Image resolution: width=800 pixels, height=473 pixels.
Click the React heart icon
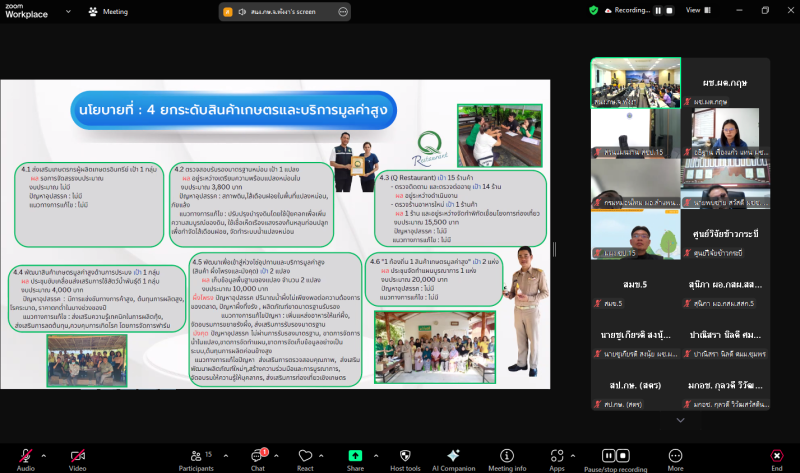coord(305,454)
